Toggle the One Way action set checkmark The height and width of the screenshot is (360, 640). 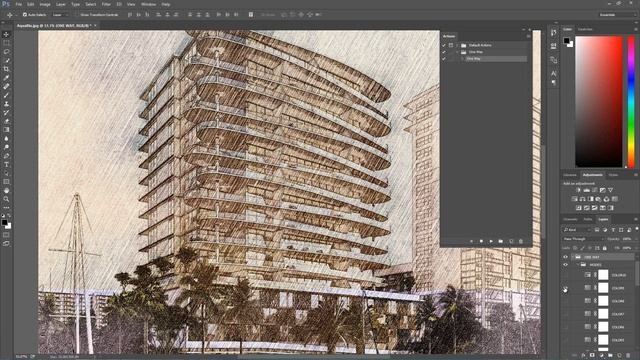[444, 52]
